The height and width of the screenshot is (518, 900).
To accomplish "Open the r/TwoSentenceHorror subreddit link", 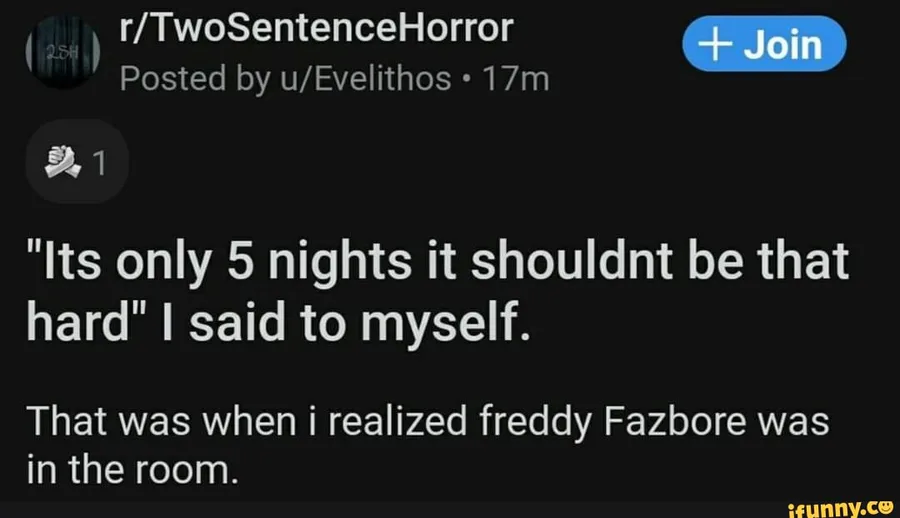I will (316, 30).
